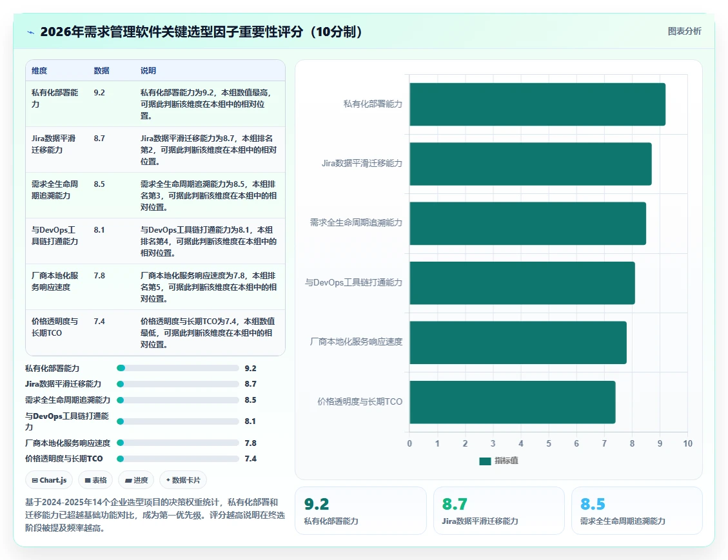Select the 8.7 value in the table
The width and height of the screenshot is (728, 560).
pyautogui.click(x=99, y=139)
